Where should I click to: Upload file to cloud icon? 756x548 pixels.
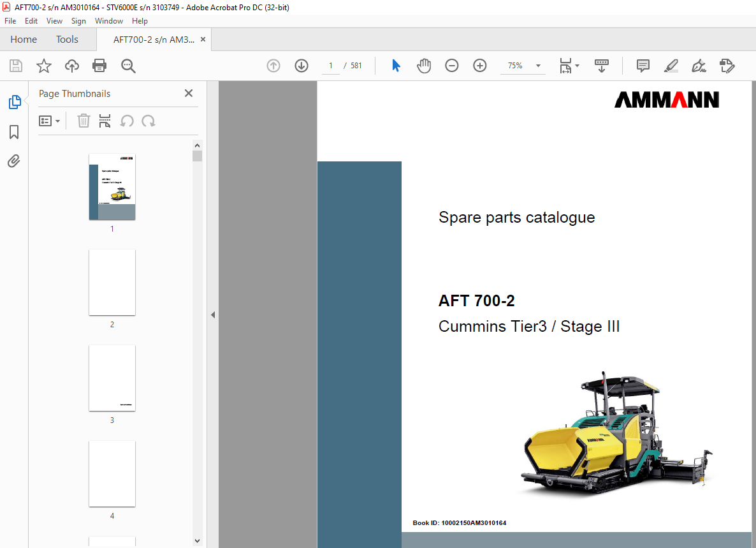pyautogui.click(x=72, y=66)
